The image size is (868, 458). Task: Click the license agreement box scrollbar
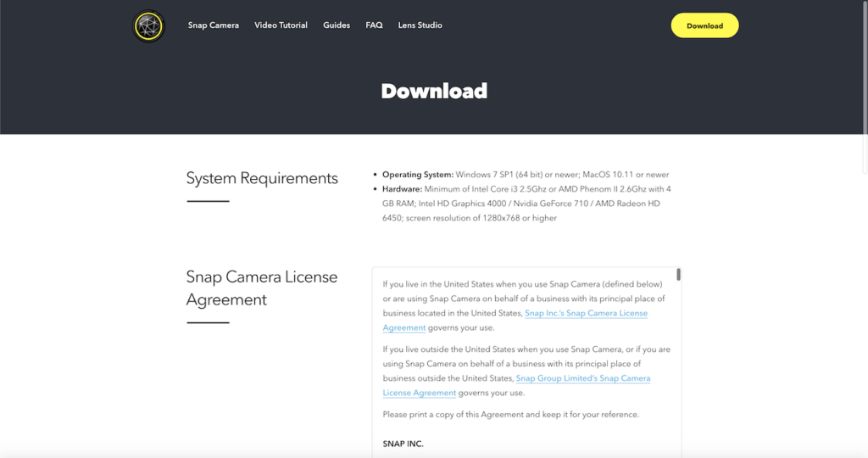click(678, 274)
